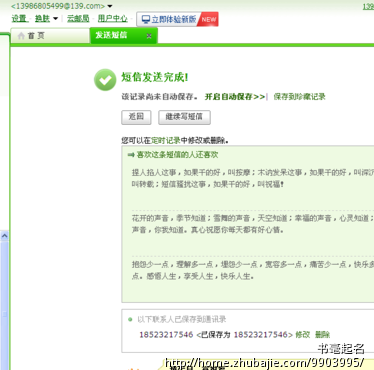Switch to the 首页 home tab
Screen dimensions: 374x370
point(50,36)
